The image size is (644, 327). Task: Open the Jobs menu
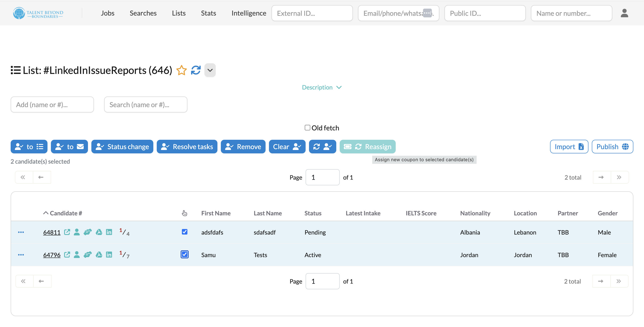coord(108,13)
